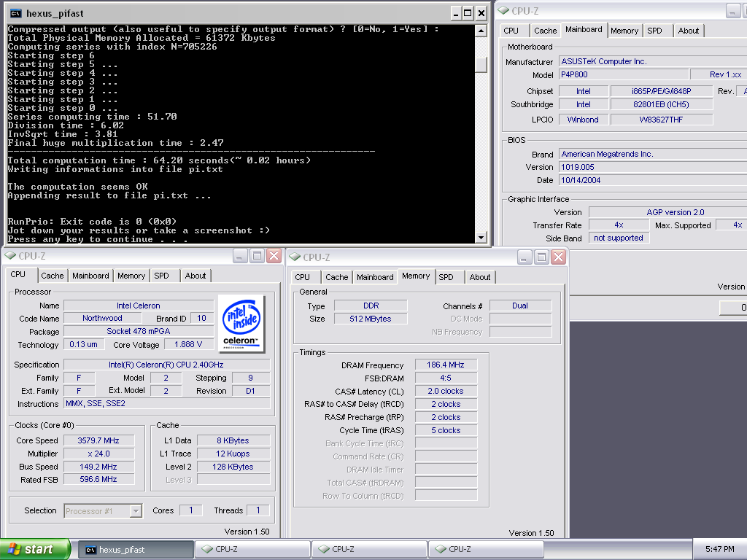Go to Cache tab in the Mainboard window
747x560 pixels.
click(x=546, y=31)
